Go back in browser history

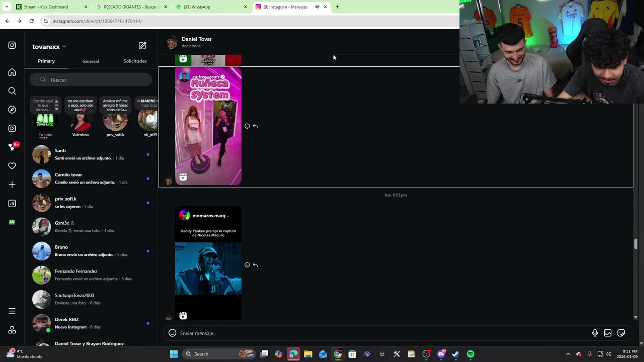[x=7, y=21]
